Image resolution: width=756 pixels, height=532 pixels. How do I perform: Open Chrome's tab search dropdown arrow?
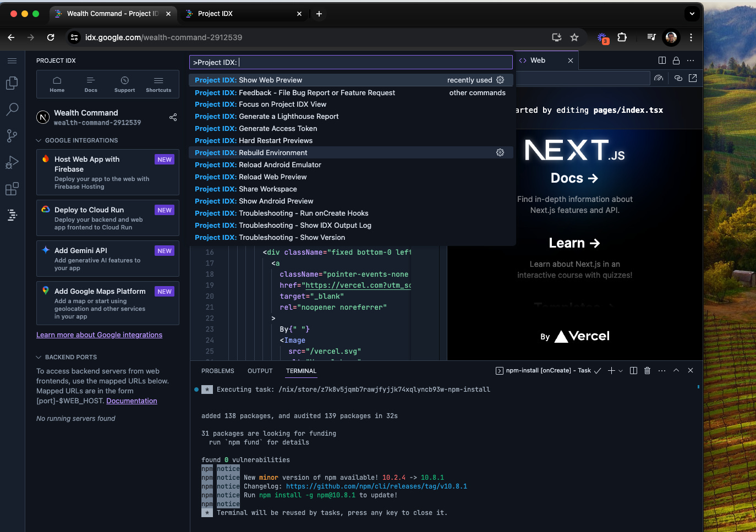(x=692, y=14)
